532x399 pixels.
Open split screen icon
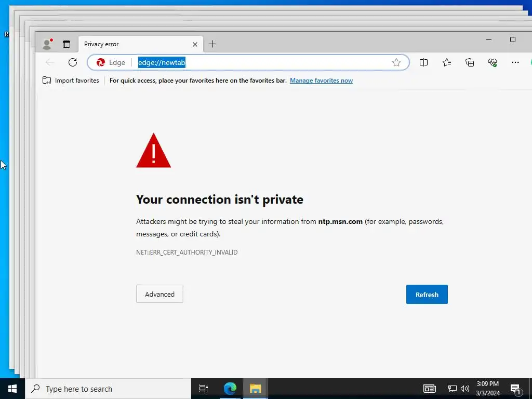pos(423,62)
